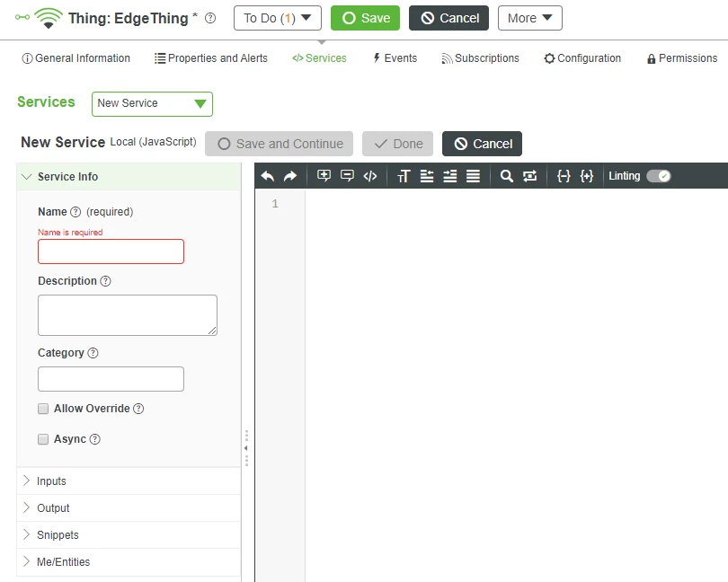This screenshot has height=582, width=728.
Task: Click help icon next to Allow Override
Action: pyautogui.click(x=138, y=409)
